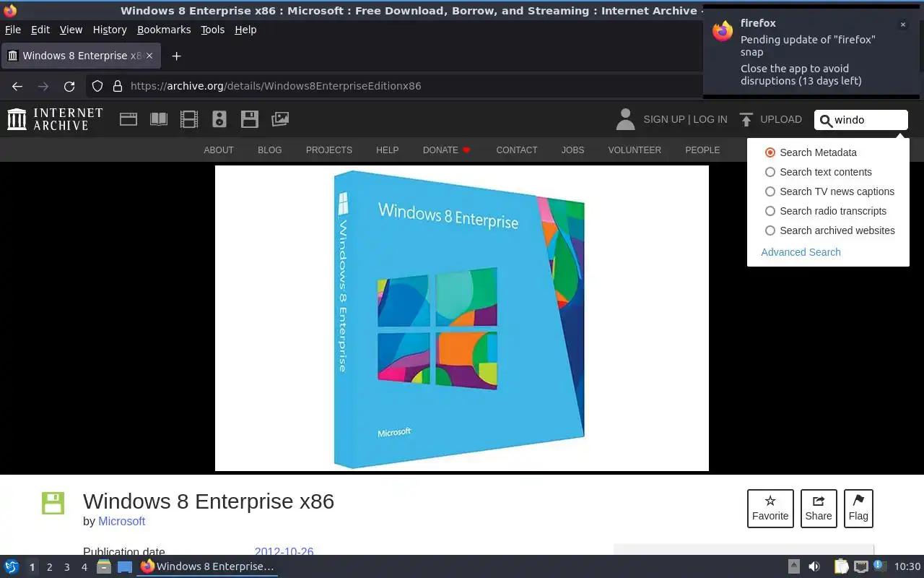Click the 2012-10-26 publication date link
This screenshot has width=924, height=578.
click(x=284, y=551)
